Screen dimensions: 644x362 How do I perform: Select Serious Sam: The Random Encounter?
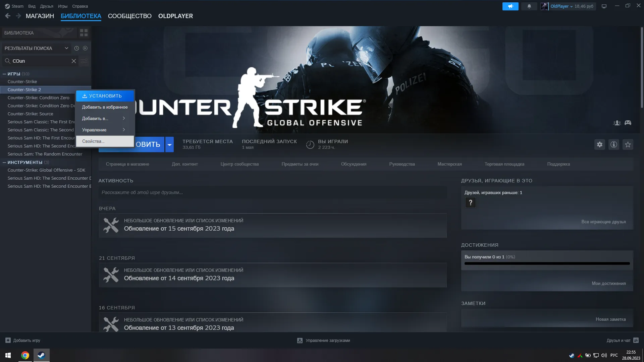point(46,154)
